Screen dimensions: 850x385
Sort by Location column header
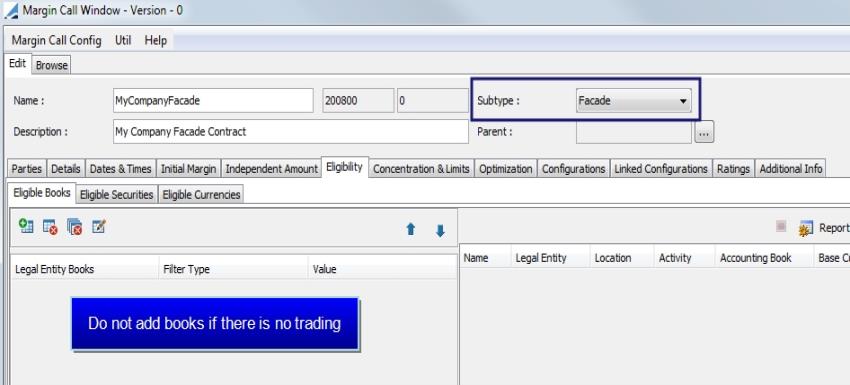point(622,258)
